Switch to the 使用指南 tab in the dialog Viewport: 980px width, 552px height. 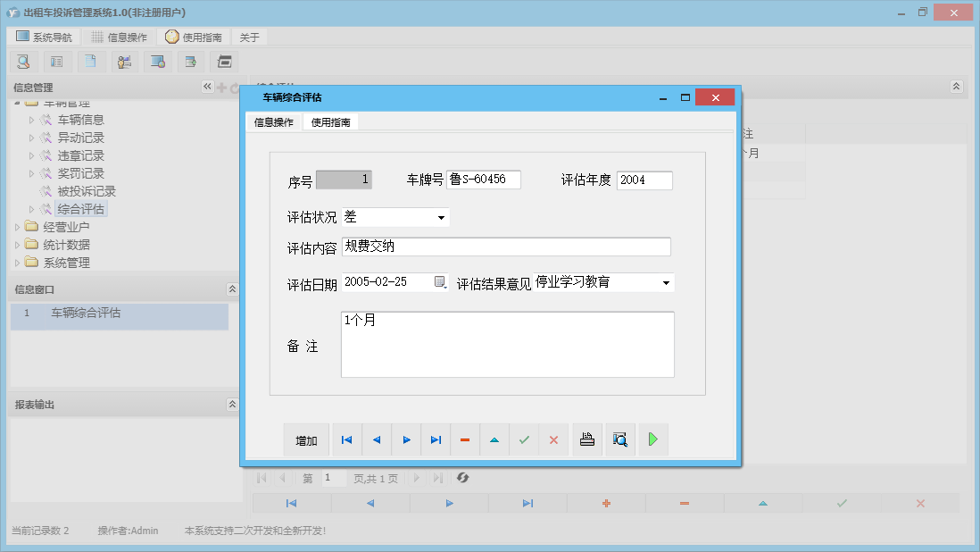click(x=331, y=121)
